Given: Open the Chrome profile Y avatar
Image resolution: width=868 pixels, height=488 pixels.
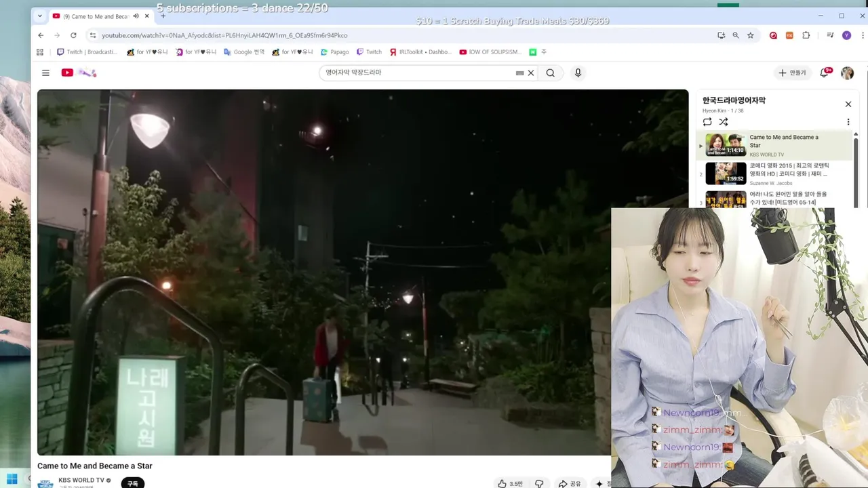Looking at the screenshot, I should pyautogui.click(x=846, y=35).
